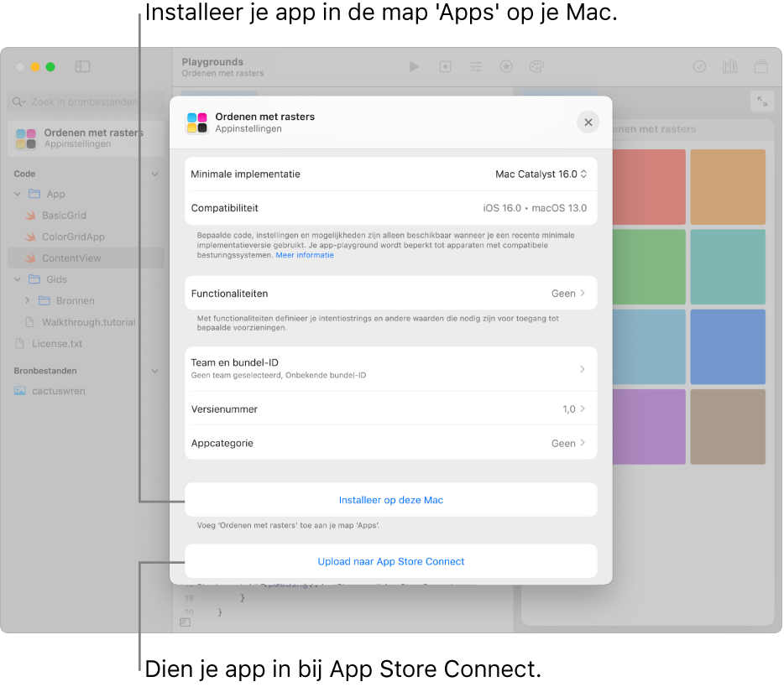Select the orange color tile in the preview
This screenshot has width=784, height=687.
727,187
